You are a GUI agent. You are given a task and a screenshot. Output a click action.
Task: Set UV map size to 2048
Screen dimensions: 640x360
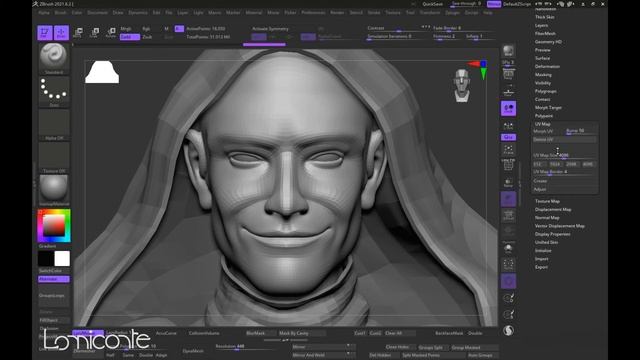[571, 164]
